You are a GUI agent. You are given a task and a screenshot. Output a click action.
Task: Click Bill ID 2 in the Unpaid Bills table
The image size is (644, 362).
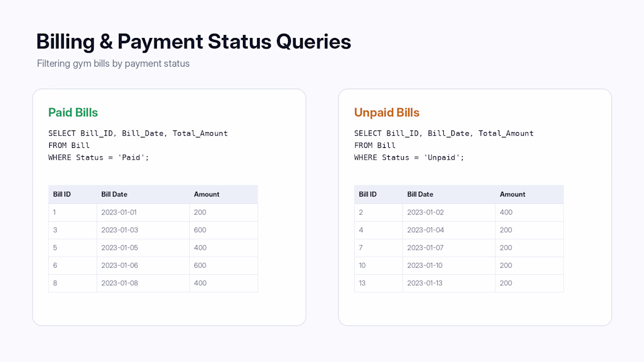[361, 213]
